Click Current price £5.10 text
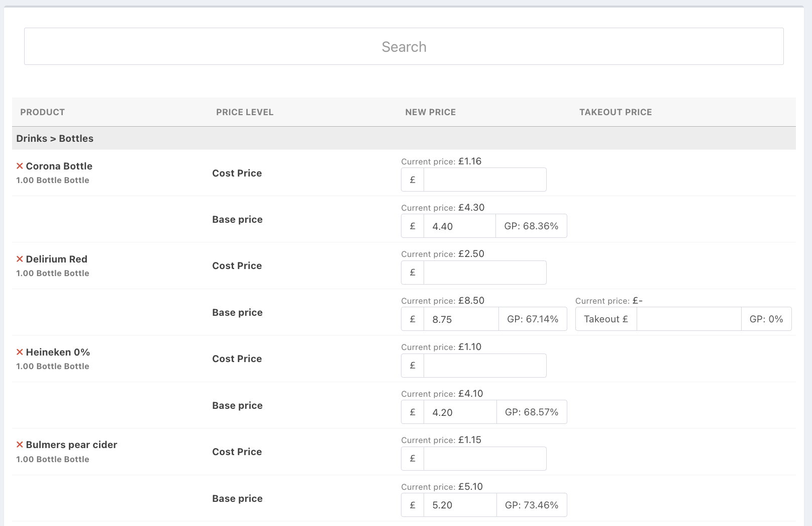The height and width of the screenshot is (526, 812). (x=442, y=487)
